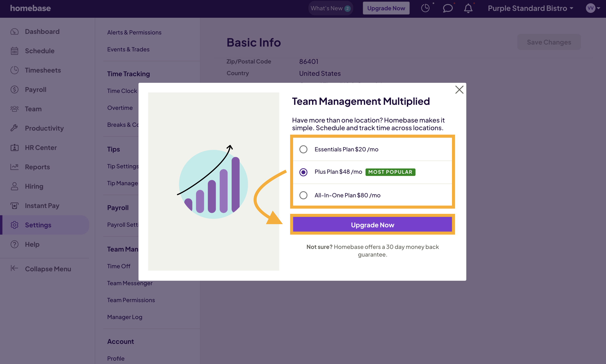Screen dimensions: 606x364
Task: Click the HR Center badge icon
Action: tap(15, 148)
